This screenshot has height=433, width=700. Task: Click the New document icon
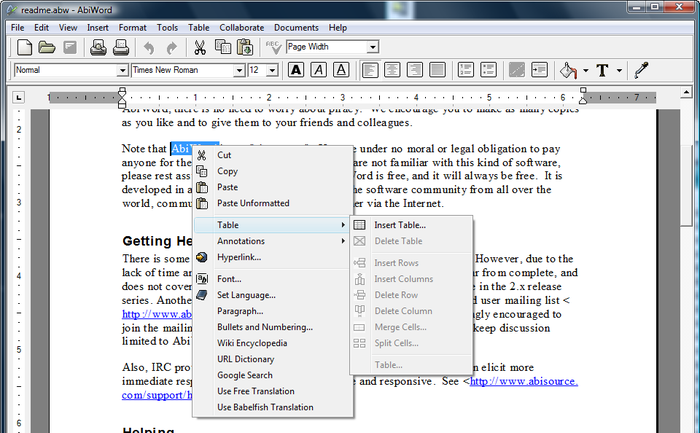[24, 47]
